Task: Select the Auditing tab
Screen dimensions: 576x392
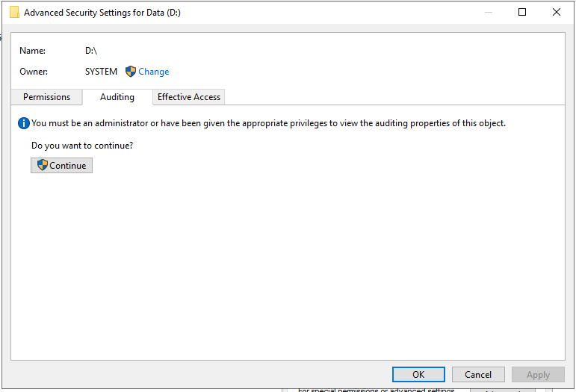Action: pyautogui.click(x=117, y=97)
